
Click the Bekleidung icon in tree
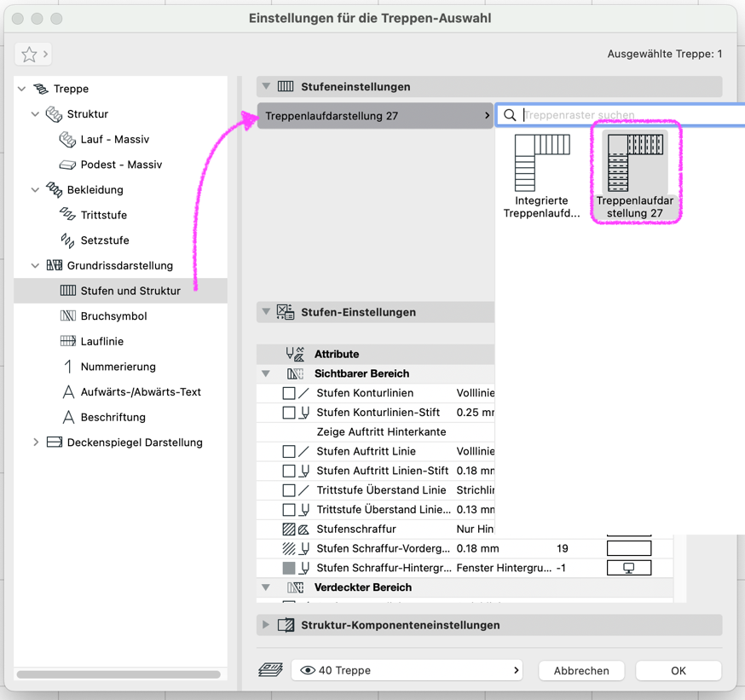coord(54,189)
